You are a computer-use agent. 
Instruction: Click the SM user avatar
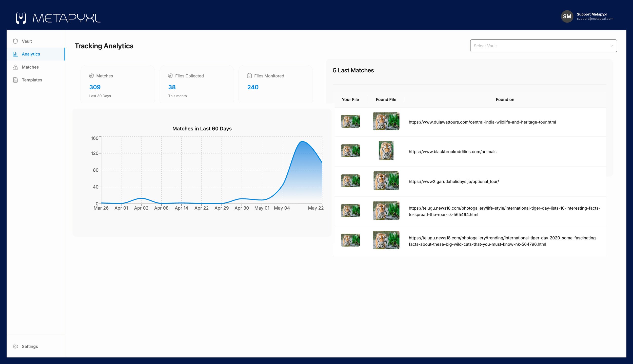(567, 16)
